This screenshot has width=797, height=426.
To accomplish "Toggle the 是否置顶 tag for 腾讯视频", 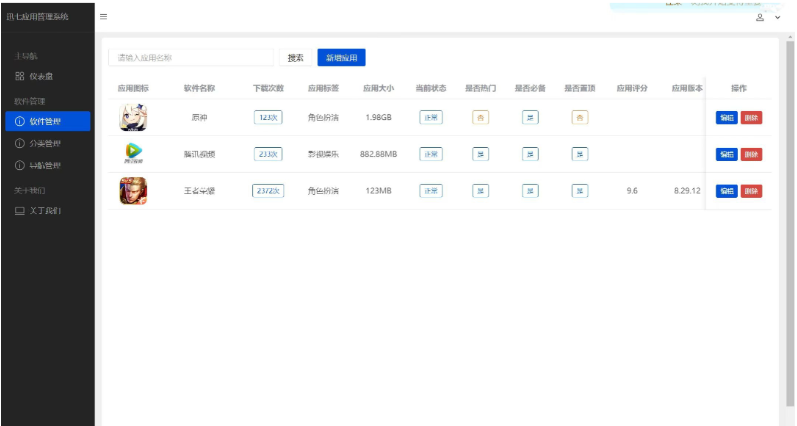I will coord(579,154).
